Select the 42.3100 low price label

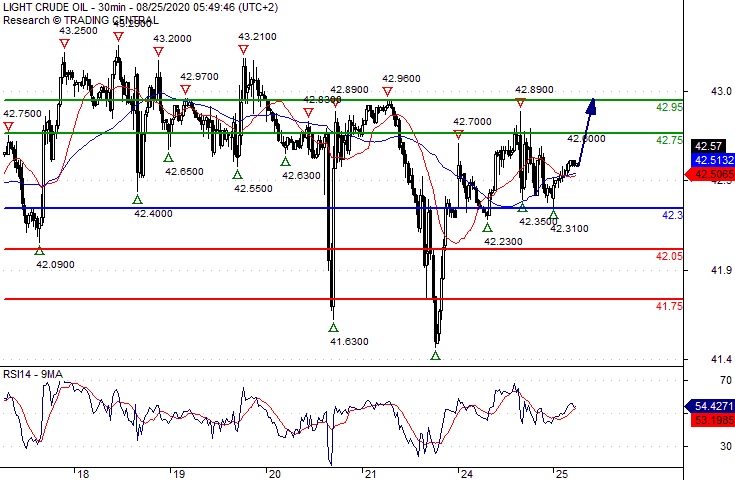click(569, 229)
